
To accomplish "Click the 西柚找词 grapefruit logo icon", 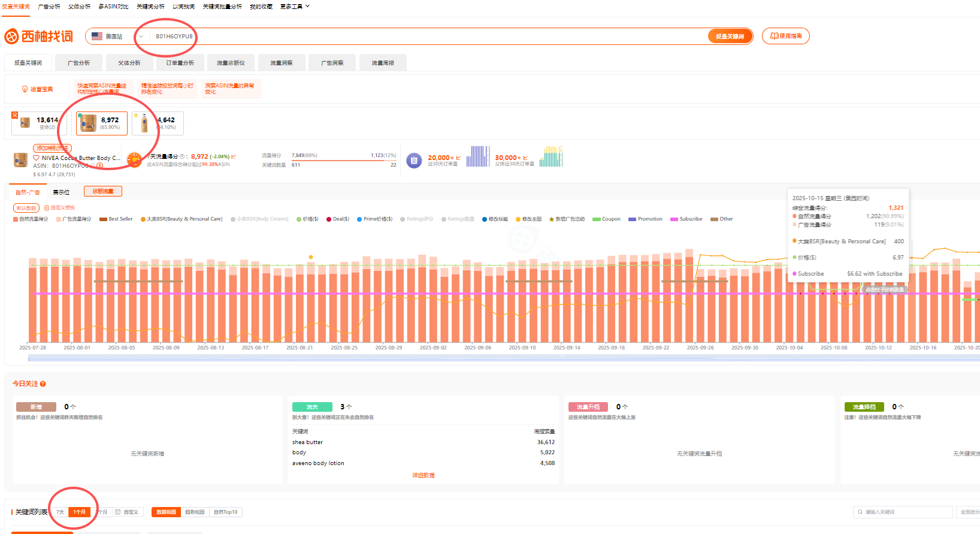I will 11,37.
